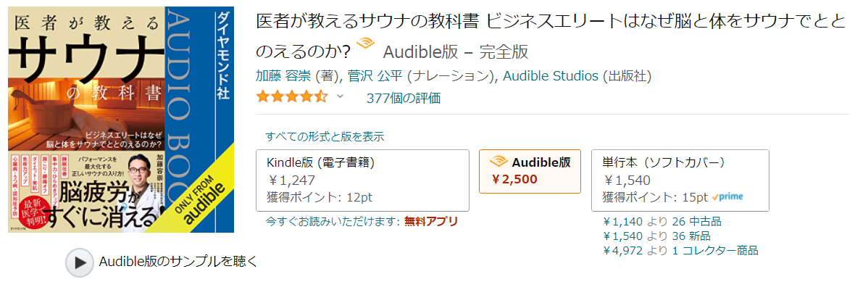View 1 コレクター商品 offer
Viewport: 868px width, 282px height.
(681, 250)
